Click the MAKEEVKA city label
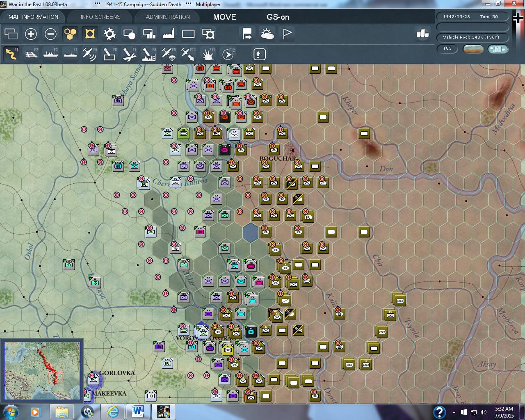The height and width of the screenshot is (420, 525). (109, 393)
